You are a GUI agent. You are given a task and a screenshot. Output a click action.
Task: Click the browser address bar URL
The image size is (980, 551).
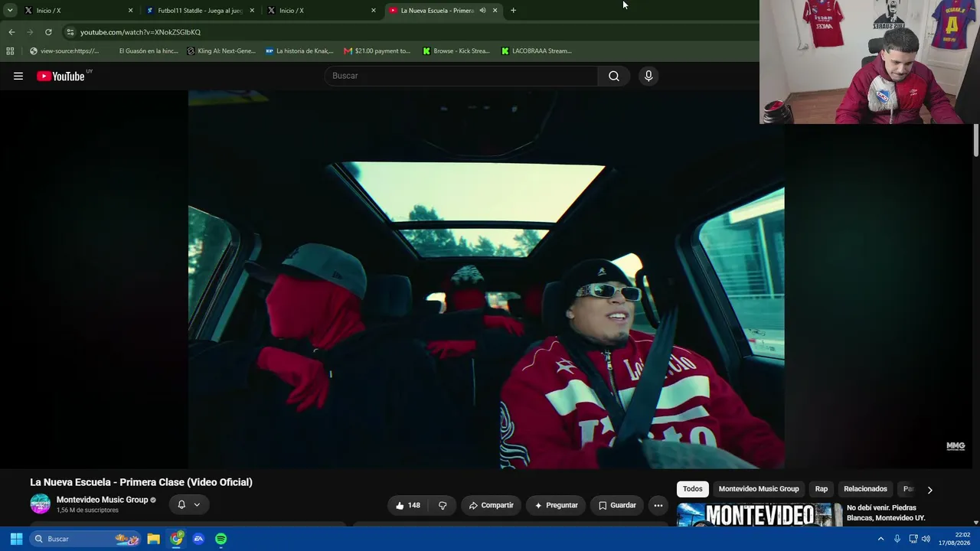tap(141, 32)
